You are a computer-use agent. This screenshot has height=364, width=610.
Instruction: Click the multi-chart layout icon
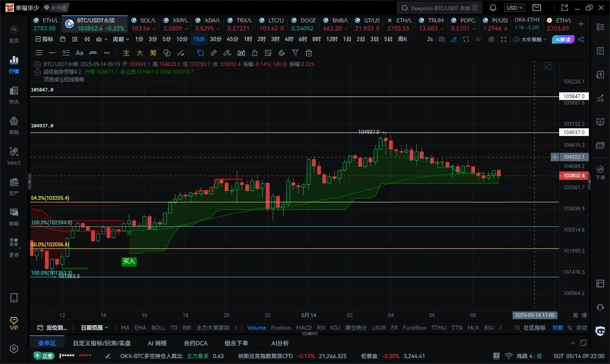click(75, 39)
